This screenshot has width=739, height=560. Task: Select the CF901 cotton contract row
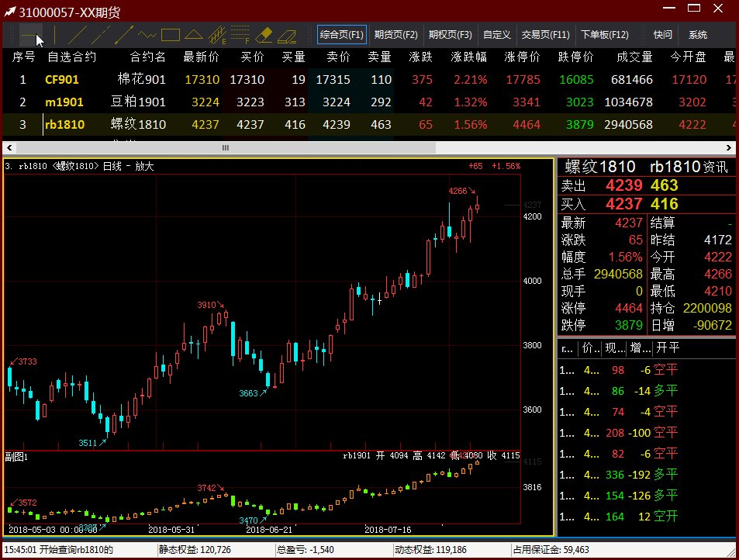coord(62,79)
